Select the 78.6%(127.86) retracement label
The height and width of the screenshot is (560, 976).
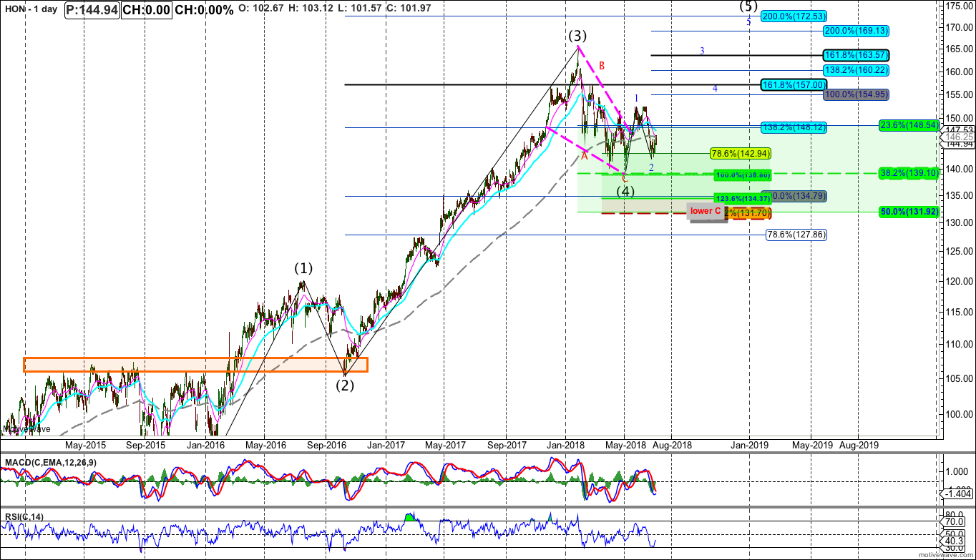(x=796, y=234)
